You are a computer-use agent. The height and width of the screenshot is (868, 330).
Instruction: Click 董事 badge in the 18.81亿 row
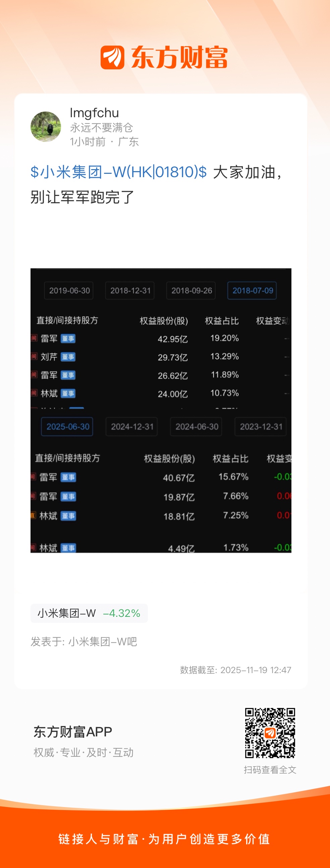68,516
